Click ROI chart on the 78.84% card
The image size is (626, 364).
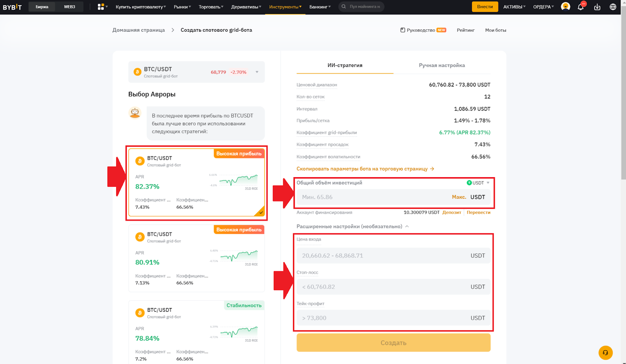click(239, 332)
